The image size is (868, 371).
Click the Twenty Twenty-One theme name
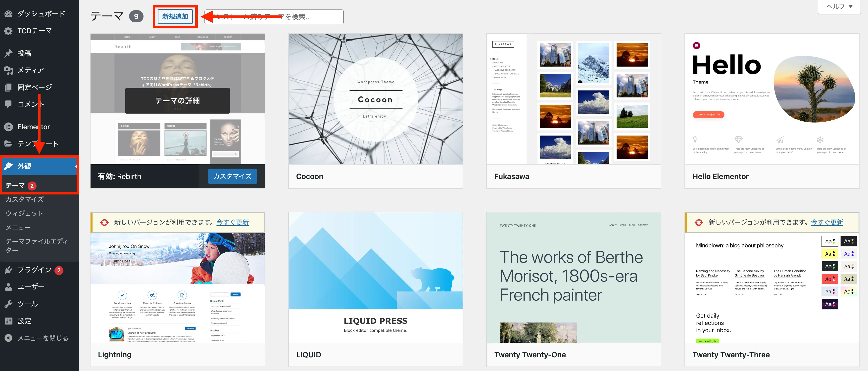530,355
